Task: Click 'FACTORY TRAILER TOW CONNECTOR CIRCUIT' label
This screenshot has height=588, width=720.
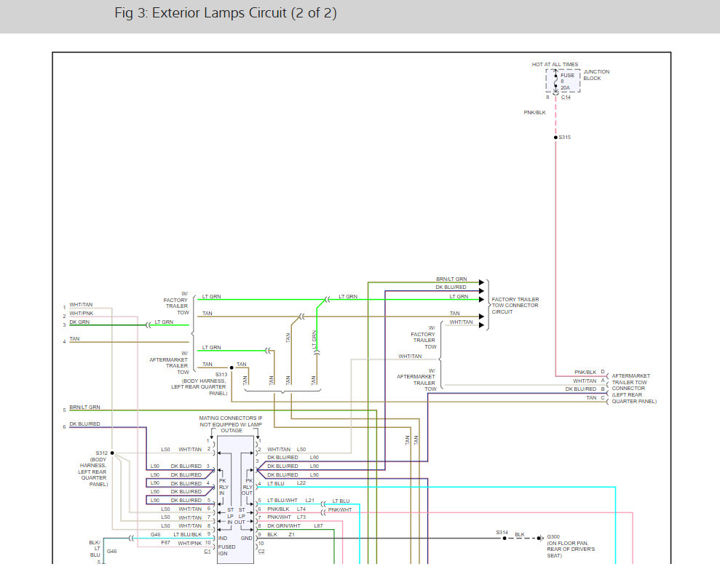Action: [x=515, y=306]
